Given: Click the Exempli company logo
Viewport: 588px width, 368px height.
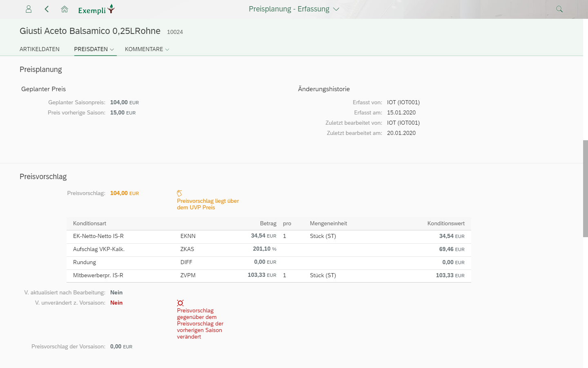Looking at the screenshot, I should point(96,9).
